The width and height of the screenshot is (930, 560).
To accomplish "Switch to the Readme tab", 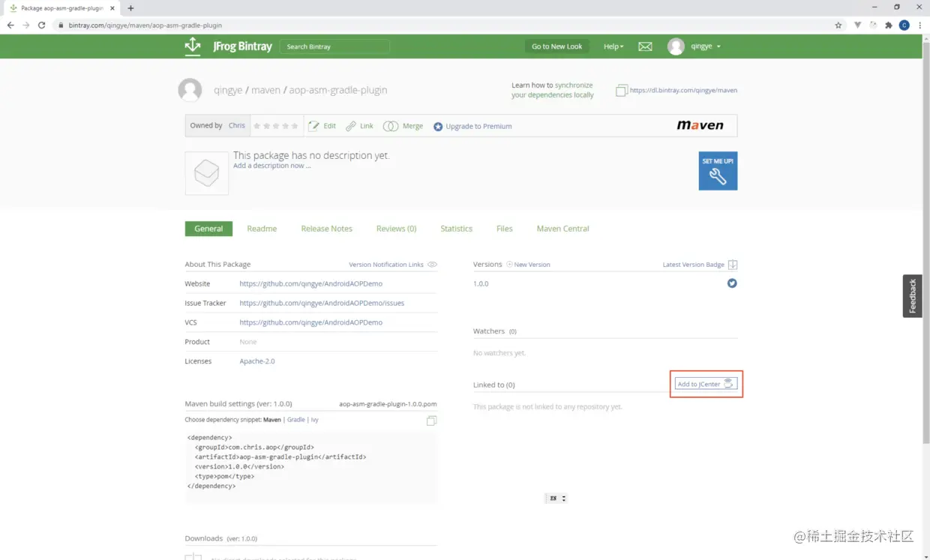I will click(x=262, y=229).
